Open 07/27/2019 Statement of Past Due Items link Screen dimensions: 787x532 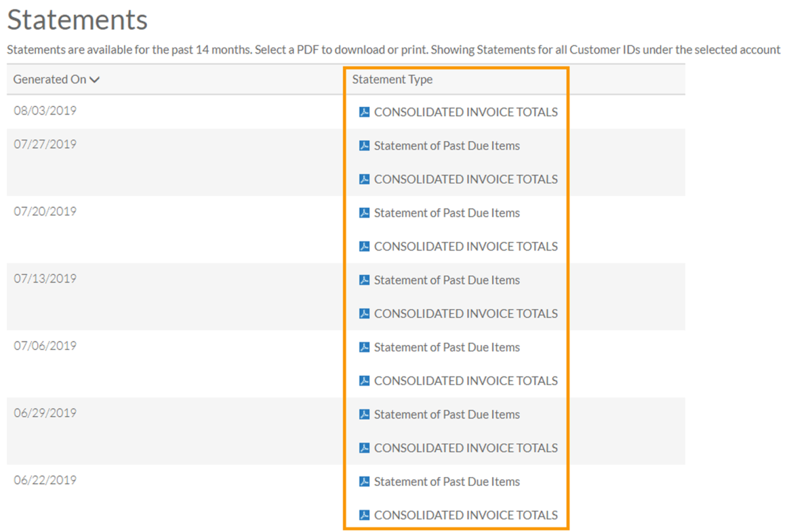447,146
